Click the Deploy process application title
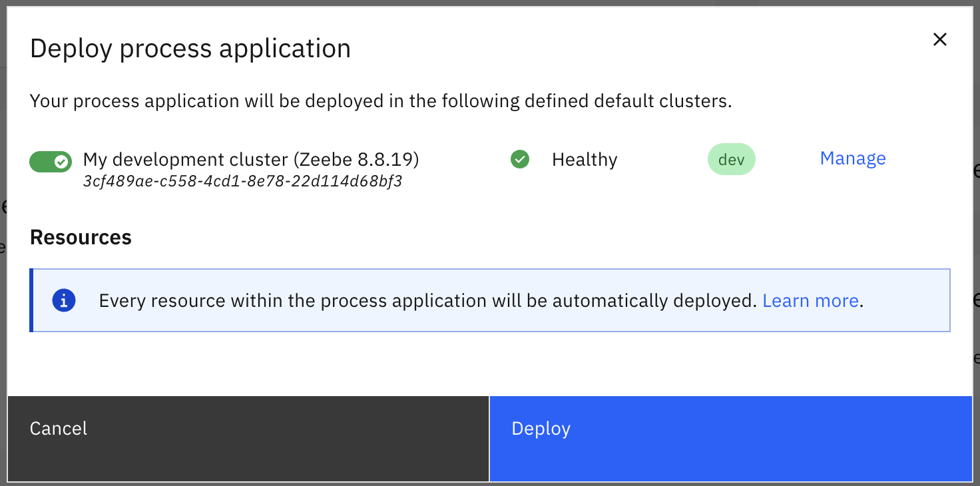Image resolution: width=980 pixels, height=486 pixels. point(190,49)
